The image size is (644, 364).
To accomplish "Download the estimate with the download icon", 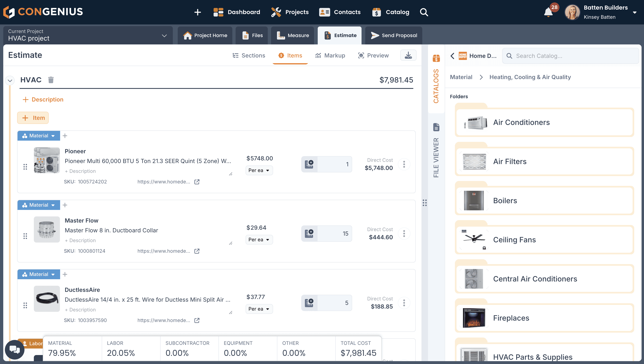I will 408,55.
